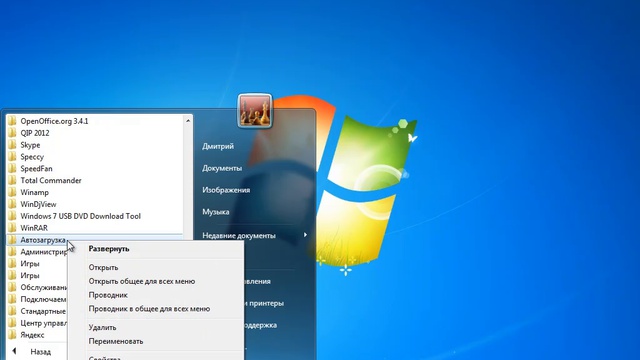Click the Яндекс folder icon
This screenshot has width=640, height=360.
(x=12, y=335)
